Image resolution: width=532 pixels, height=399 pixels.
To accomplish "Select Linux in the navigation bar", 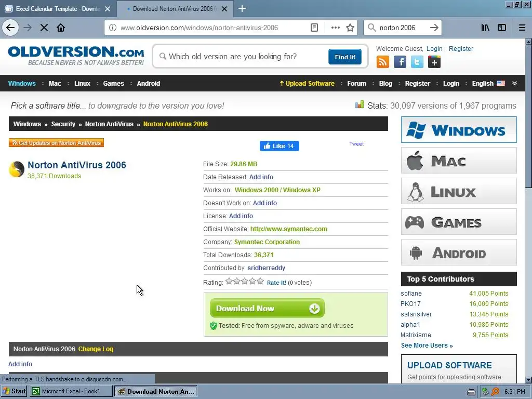I will click(82, 84).
